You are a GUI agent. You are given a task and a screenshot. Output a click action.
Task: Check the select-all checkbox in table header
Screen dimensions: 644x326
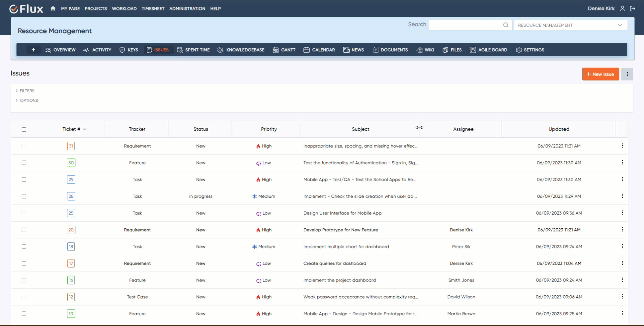[24, 129]
